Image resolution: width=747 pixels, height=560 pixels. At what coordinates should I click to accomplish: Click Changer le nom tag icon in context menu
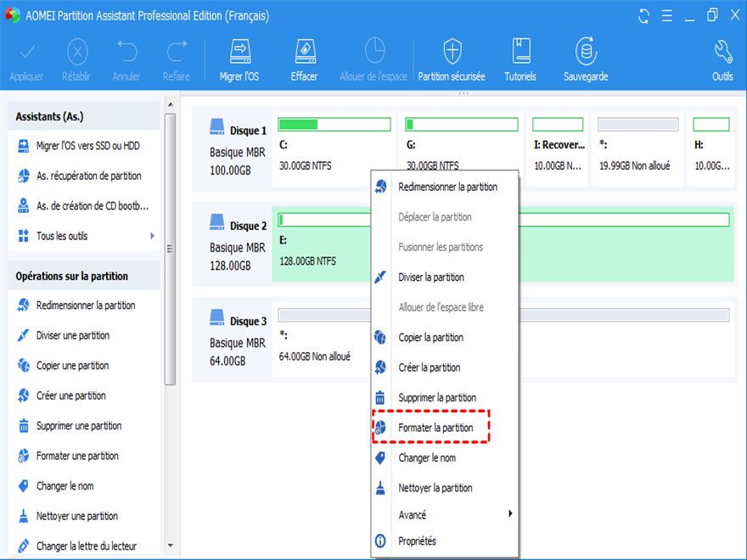click(x=380, y=457)
